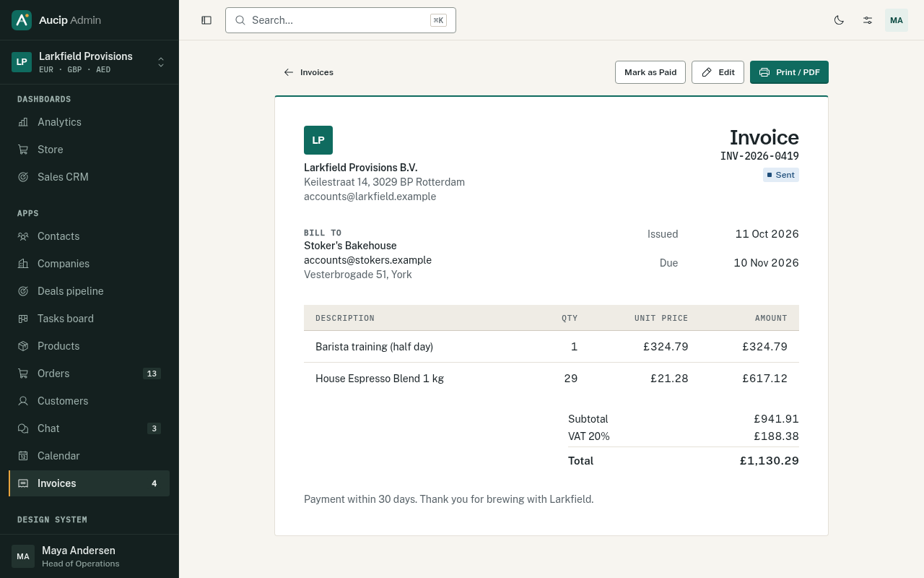924x578 pixels.
Task: Open Analytics dashboard
Action: pos(90,122)
